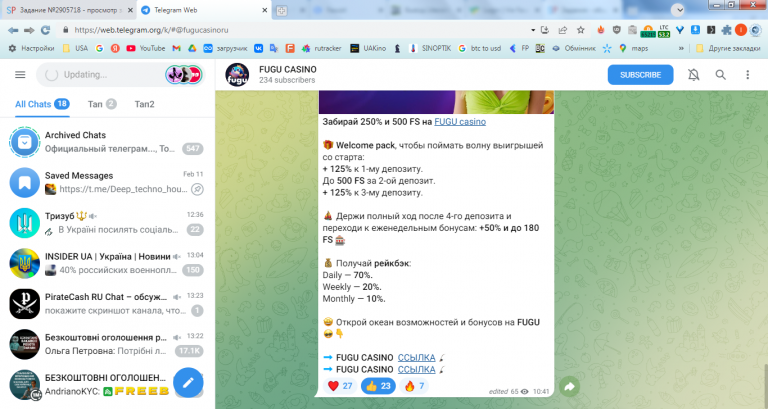Forward the post using the share arrow
This screenshot has height=409, width=768.
(x=569, y=387)
